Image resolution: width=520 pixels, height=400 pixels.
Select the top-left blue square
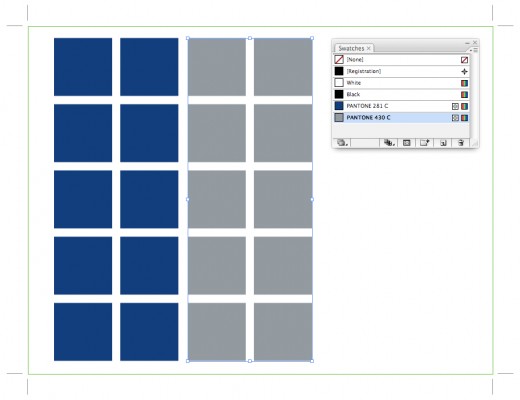click(83, 67)
